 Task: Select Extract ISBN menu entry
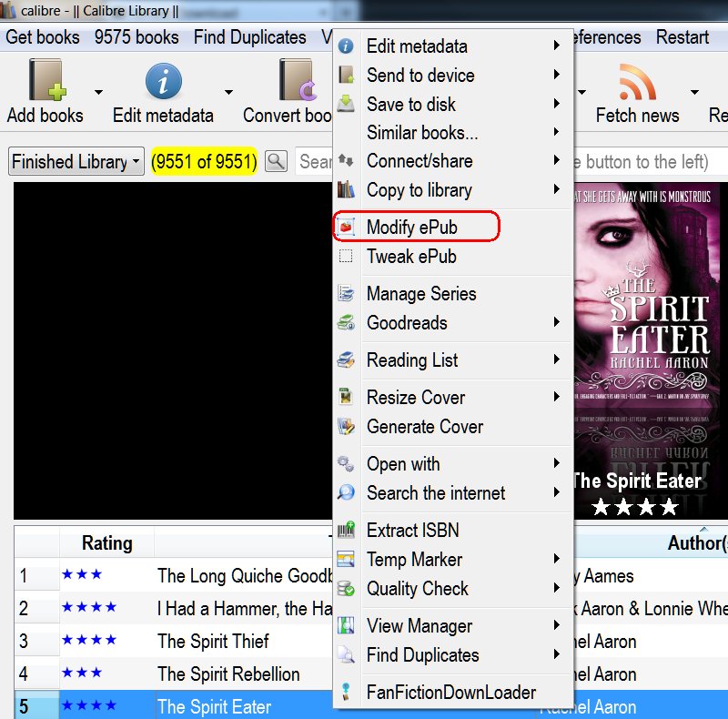tap(452, 530)
